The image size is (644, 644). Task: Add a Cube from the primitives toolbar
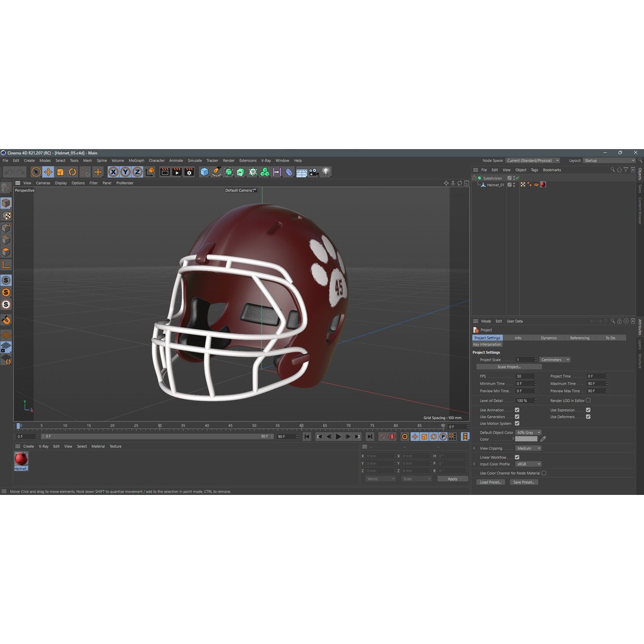(x=205, y=172)
